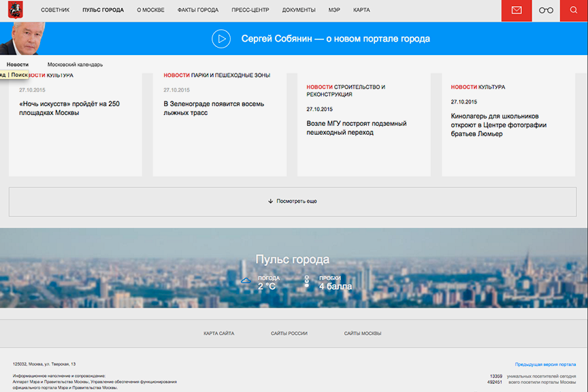Open the search magnifier icon
This screenshot has width=588, height=392.
click(x=574, y=10)
